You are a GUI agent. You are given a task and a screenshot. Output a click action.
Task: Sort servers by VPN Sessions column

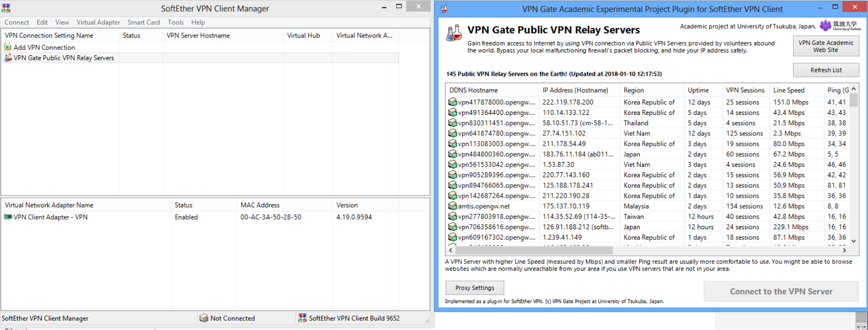pyautogui.click(x=745, y=90)
